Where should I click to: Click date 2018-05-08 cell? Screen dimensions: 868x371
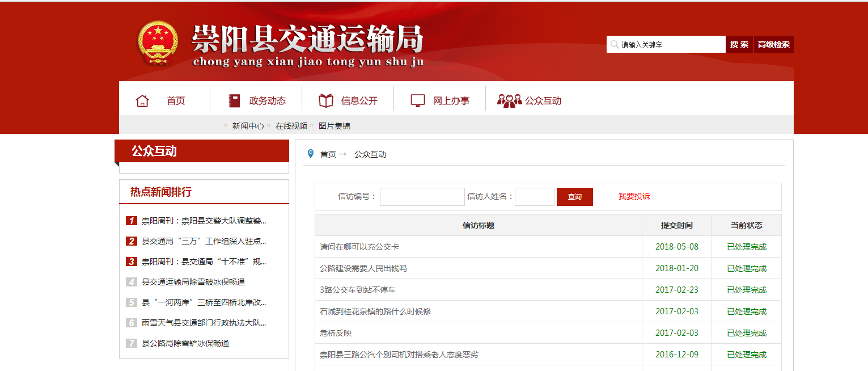[677, 247]
